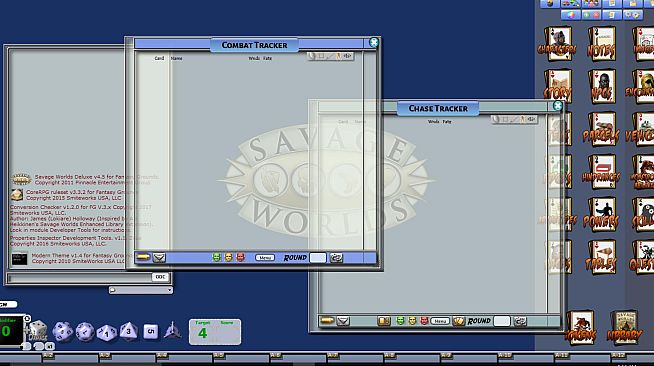The image size is (654, 366).
Task: Open the Quests card in the sidebar
Action: [x=643, y=257]
